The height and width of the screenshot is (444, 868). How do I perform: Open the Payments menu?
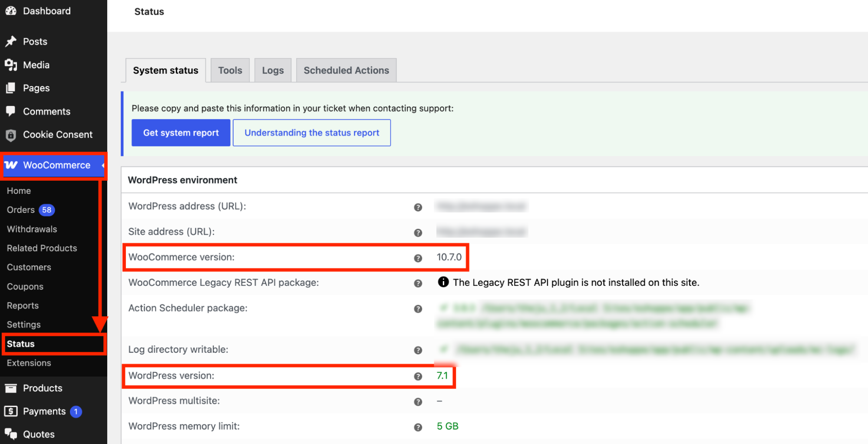44,411
